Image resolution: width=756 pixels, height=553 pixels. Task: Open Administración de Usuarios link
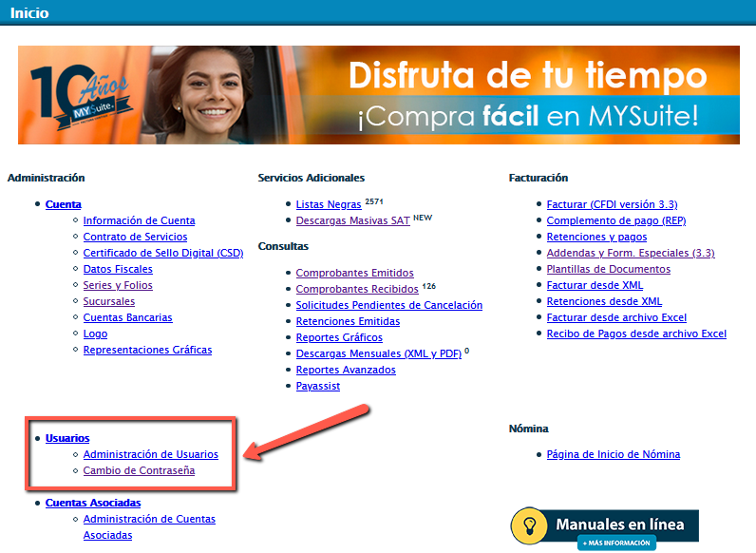(x=150, y=454)
